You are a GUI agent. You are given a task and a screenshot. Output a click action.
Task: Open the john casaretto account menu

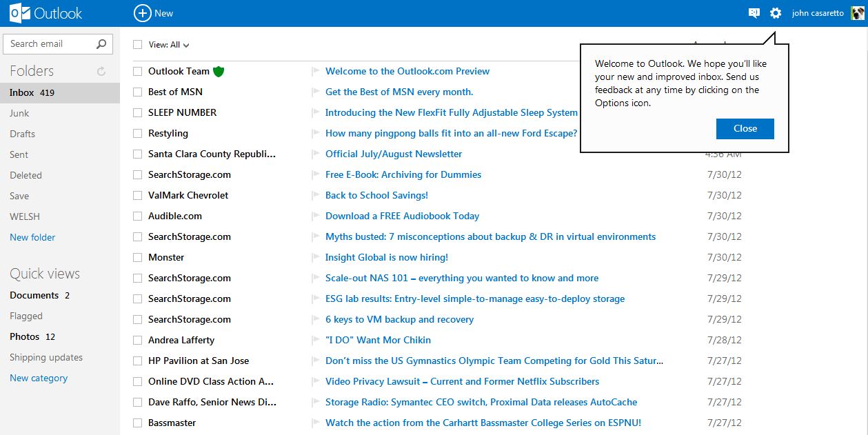pos(818,13)
